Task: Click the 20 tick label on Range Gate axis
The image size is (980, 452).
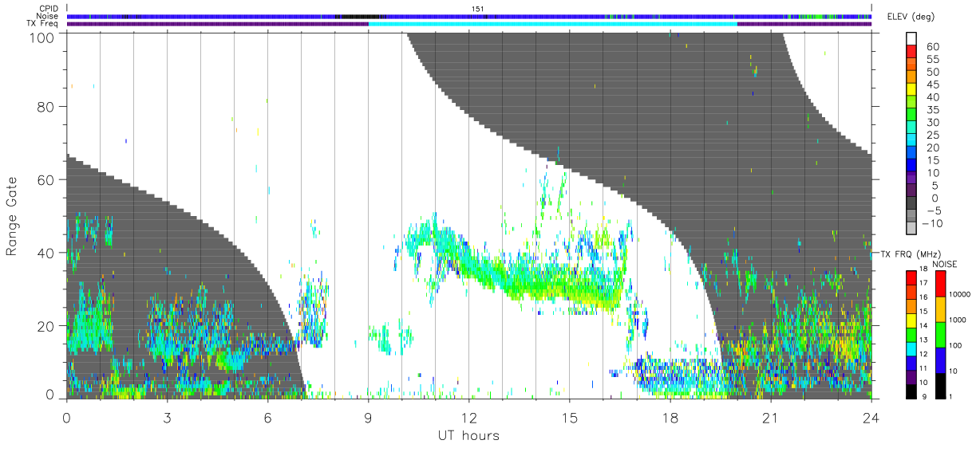Action: point(46,326)
